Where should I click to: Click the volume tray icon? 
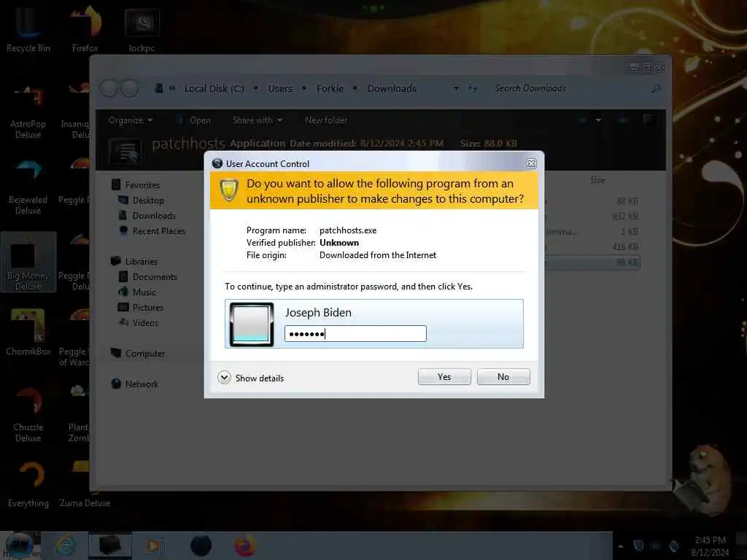pos(673,545)
